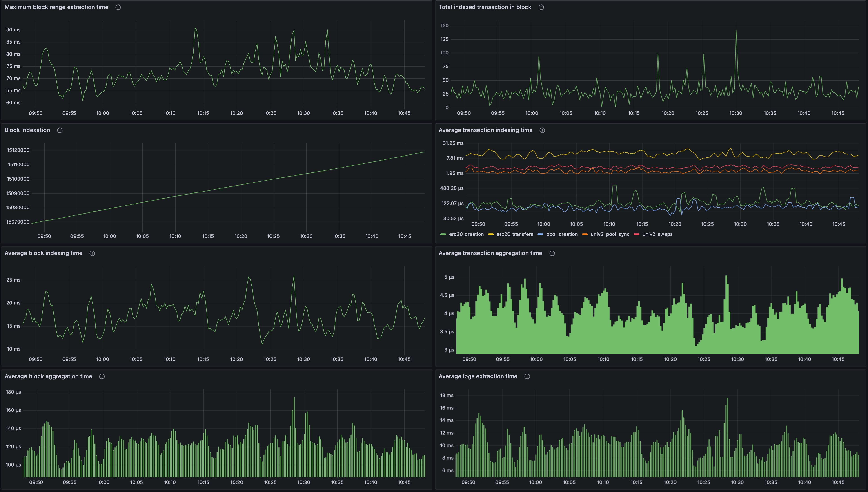This screenshot has width=868, height=492.
Task: Click 15070000 label in Block indexation chart
Action: (18, 222)
